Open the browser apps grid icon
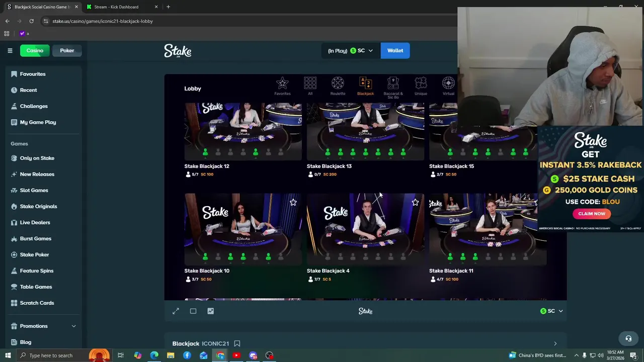This screenshot has height=362, width=644. click(7, 34)
